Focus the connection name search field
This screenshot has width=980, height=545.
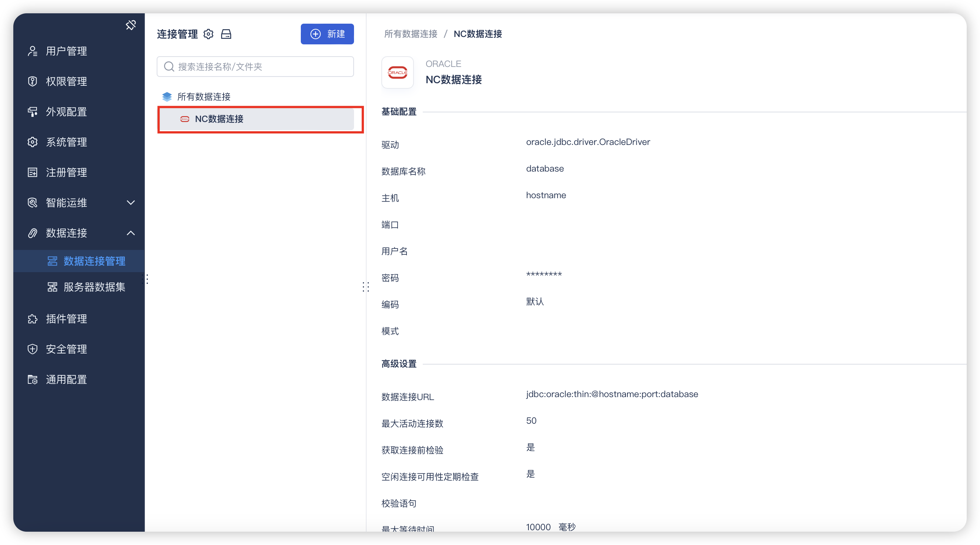click(x=259, y=67)
